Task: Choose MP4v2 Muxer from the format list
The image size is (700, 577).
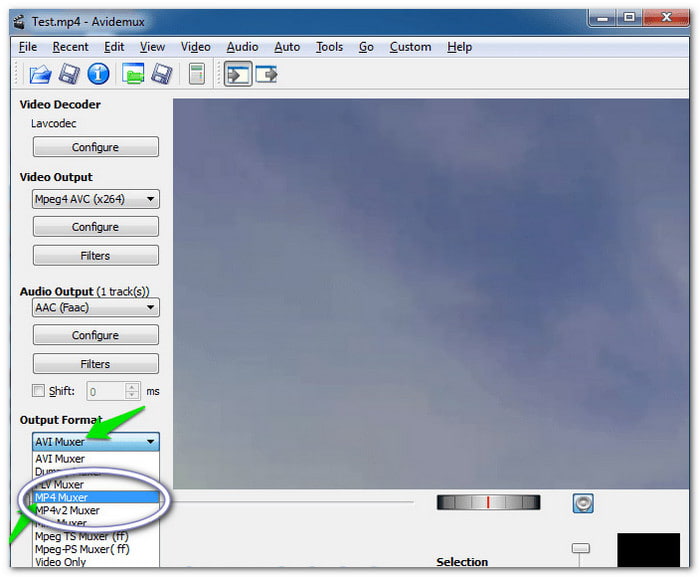Action: pos(96,510)
